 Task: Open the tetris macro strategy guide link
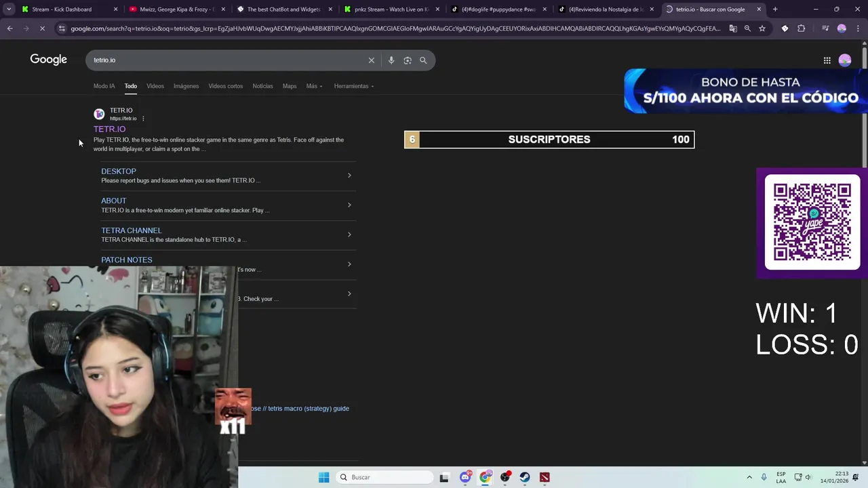(x=300, y=409)
